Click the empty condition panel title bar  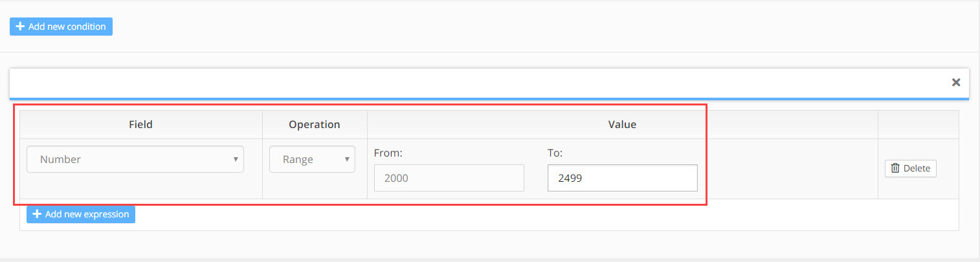point(479,83)
